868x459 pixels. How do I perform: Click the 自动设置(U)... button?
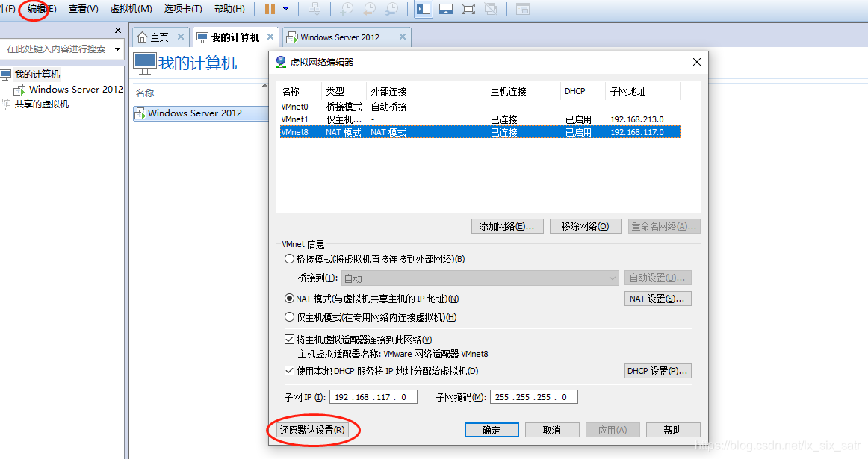(x=657, y=278)
